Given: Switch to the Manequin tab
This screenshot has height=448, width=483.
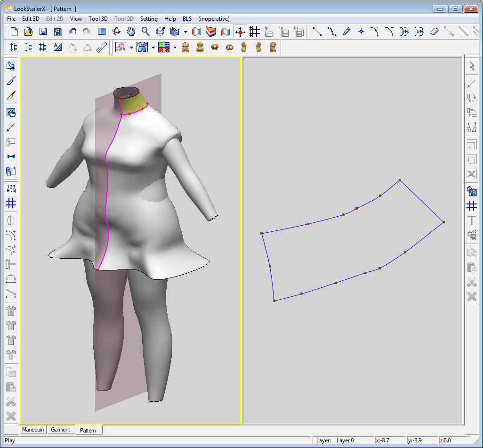Looking at the screenshot, I should click(33, 430).
